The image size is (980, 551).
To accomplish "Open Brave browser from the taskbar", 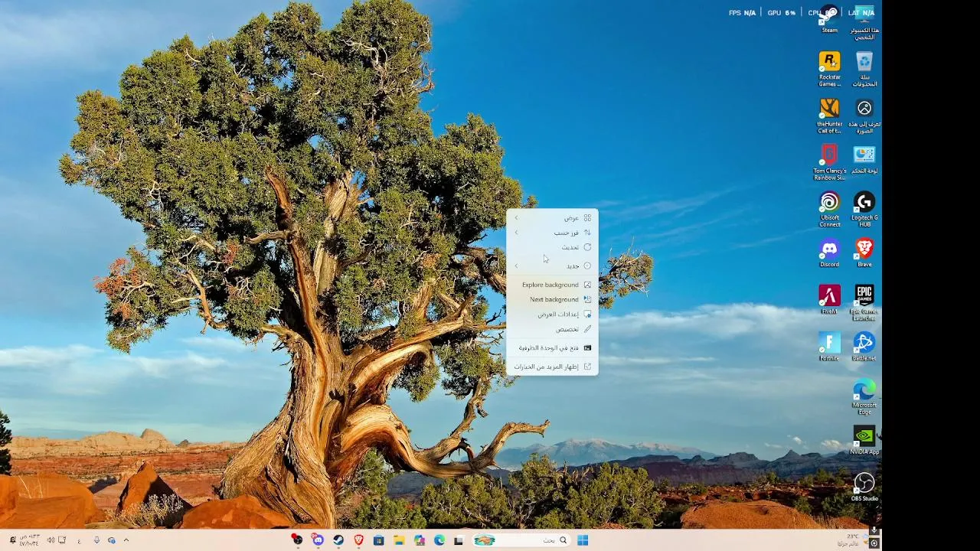I will click(358, 540).
